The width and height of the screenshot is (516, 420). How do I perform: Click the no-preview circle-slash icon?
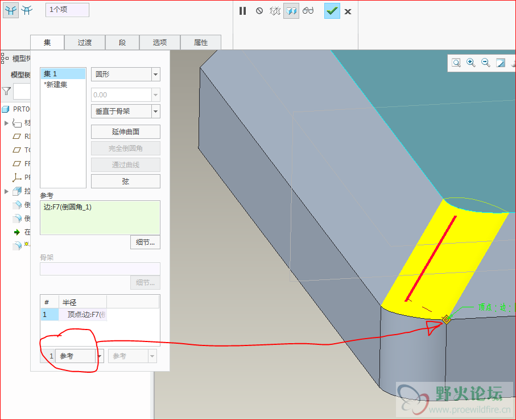click(x=259, y=11)
